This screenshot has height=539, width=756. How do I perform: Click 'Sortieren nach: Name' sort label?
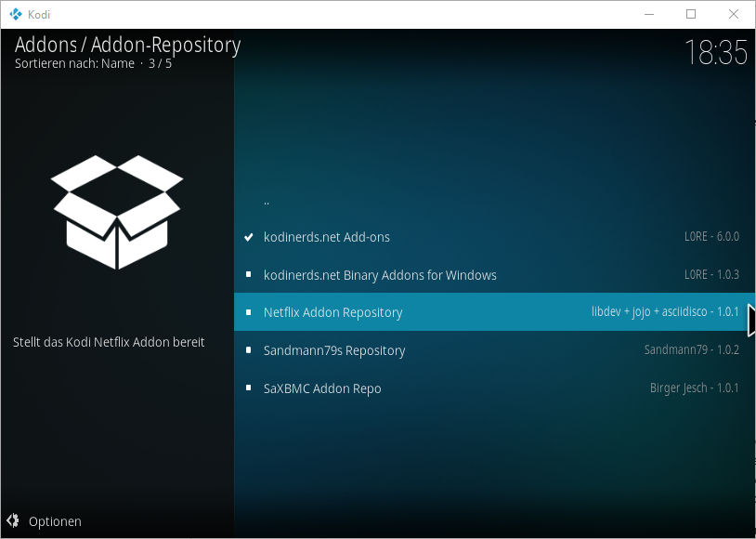74,63
